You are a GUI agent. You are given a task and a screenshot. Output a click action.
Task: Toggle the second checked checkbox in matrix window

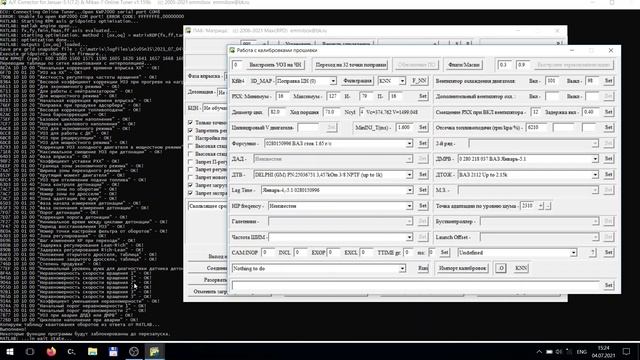pyautogui.click(x=191, y=131)
